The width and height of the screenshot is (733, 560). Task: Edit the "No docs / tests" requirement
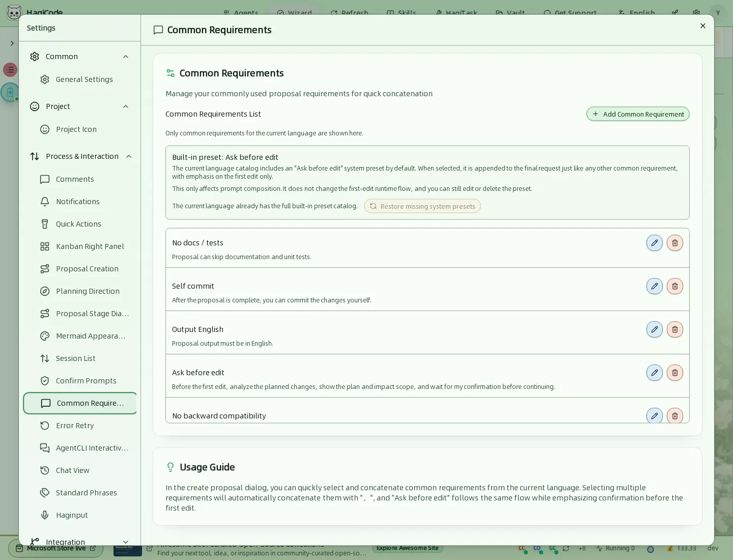[x=655, y=243]
